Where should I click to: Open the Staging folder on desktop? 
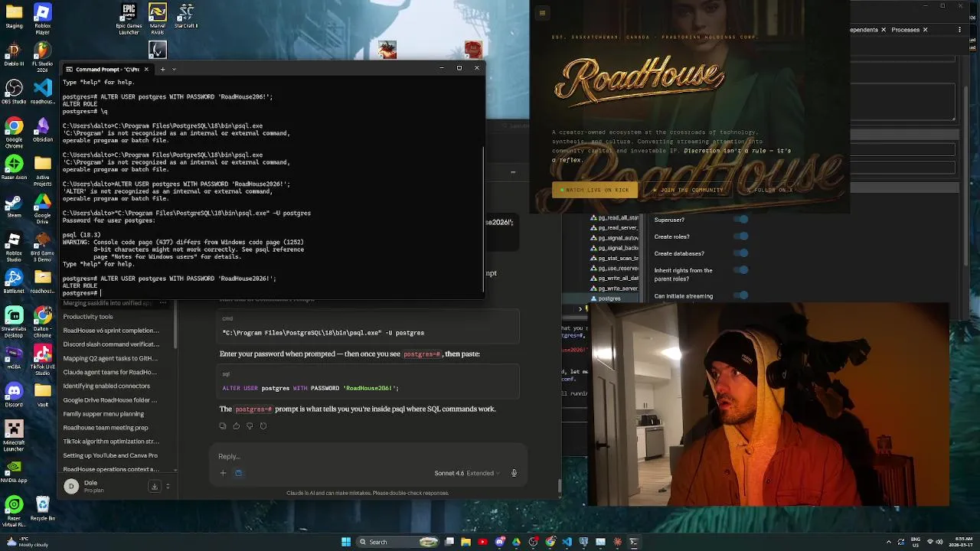14,16
